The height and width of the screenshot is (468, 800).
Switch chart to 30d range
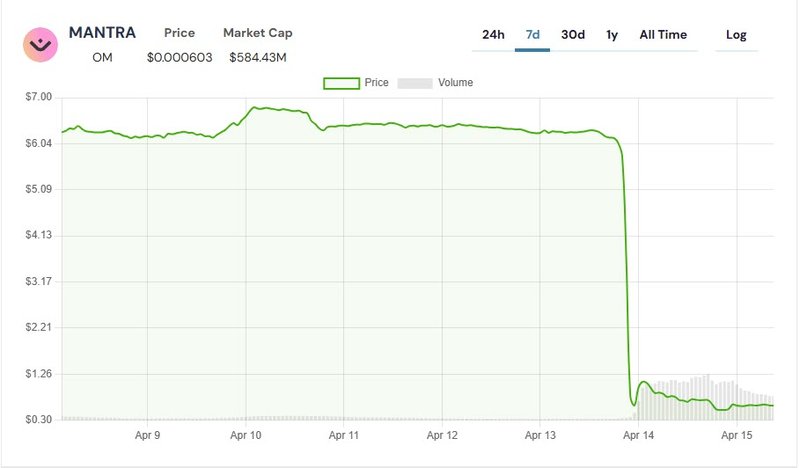pos(573,35)
